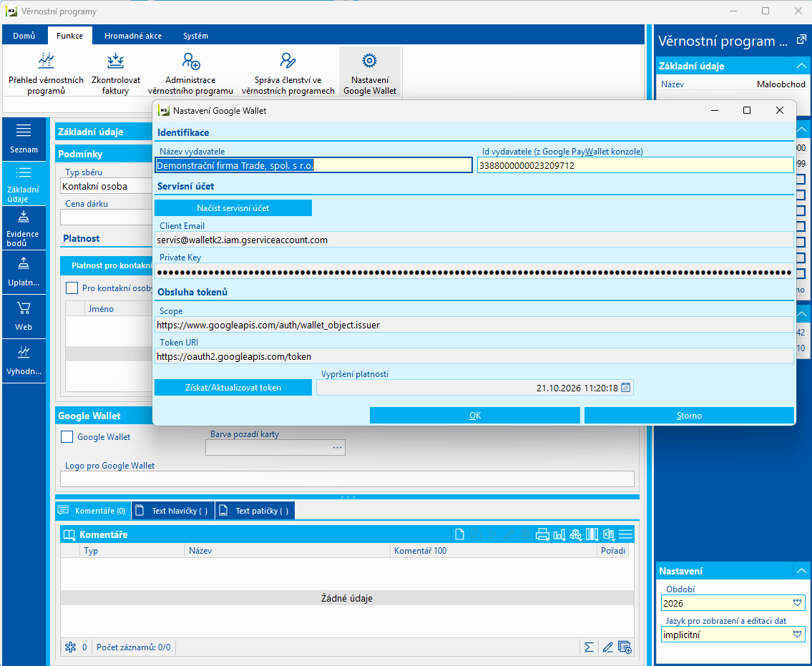Click pencil edit icon in comments footer
The image size is (812, 666).
tap(607, 647)
